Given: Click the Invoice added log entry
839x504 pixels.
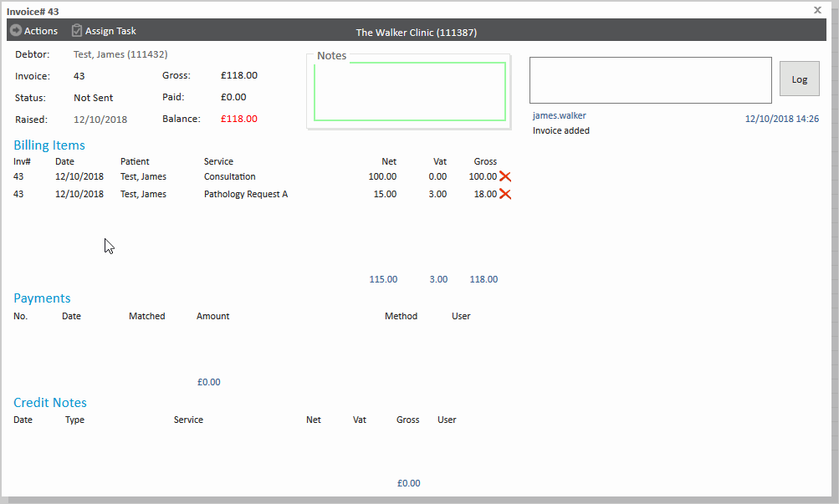Looking at the screenshot, I should [561, 130].
